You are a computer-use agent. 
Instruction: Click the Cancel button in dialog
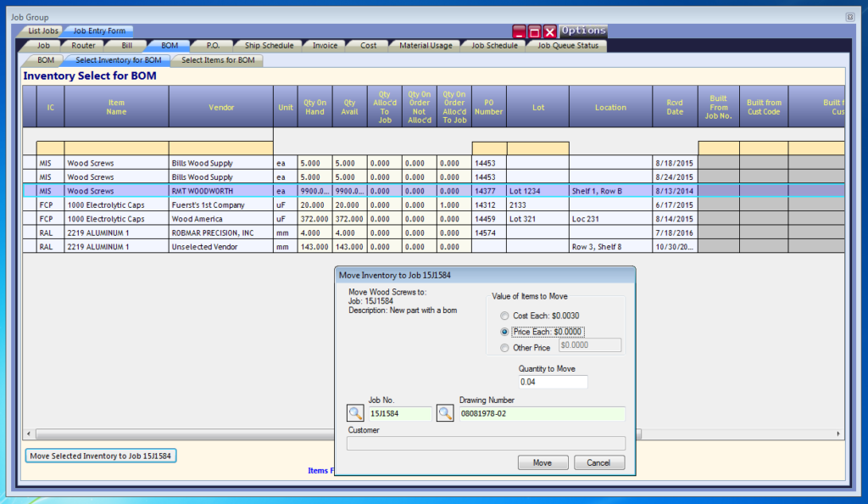pos(598,462)
